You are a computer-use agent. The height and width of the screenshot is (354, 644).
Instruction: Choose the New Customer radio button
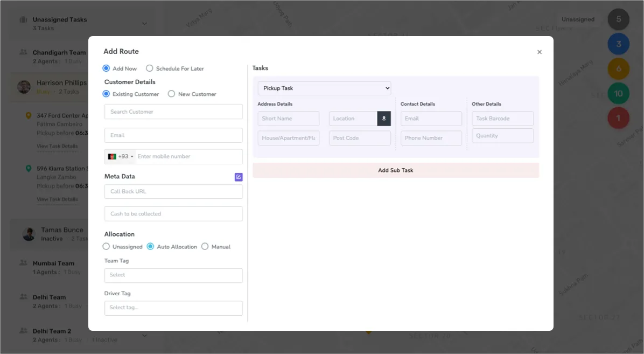click(x=172, y=94)
